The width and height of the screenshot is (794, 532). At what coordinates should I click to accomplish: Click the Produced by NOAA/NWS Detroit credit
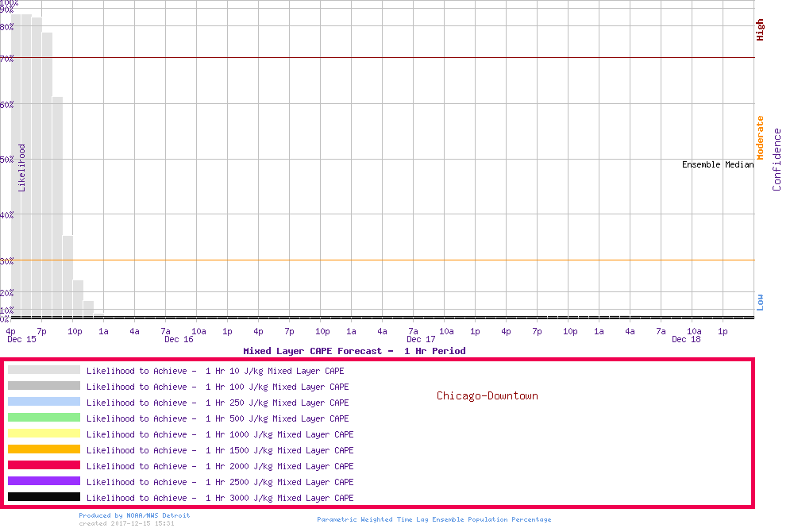pyautogui.click(x=134, y=515)
